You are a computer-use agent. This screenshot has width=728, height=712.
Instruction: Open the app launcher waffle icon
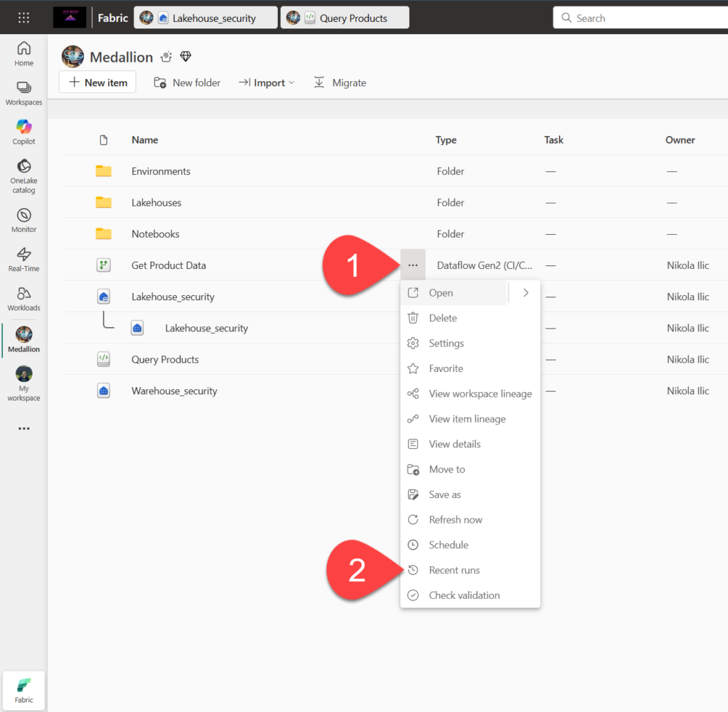(x=23, y=18)
